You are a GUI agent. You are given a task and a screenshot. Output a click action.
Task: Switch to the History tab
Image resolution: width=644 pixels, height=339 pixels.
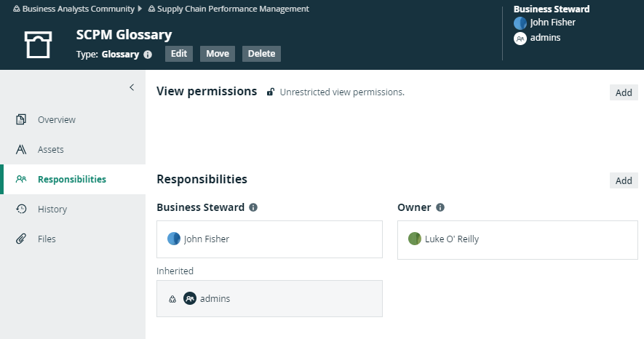(x=52, y=209)
